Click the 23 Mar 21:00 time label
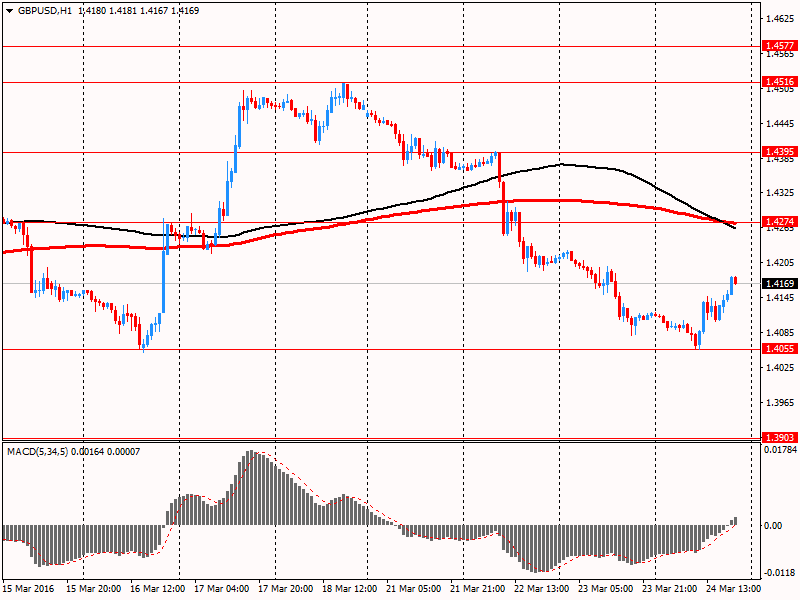This screenshot has width=800, height=600. [x=669, y=588]
